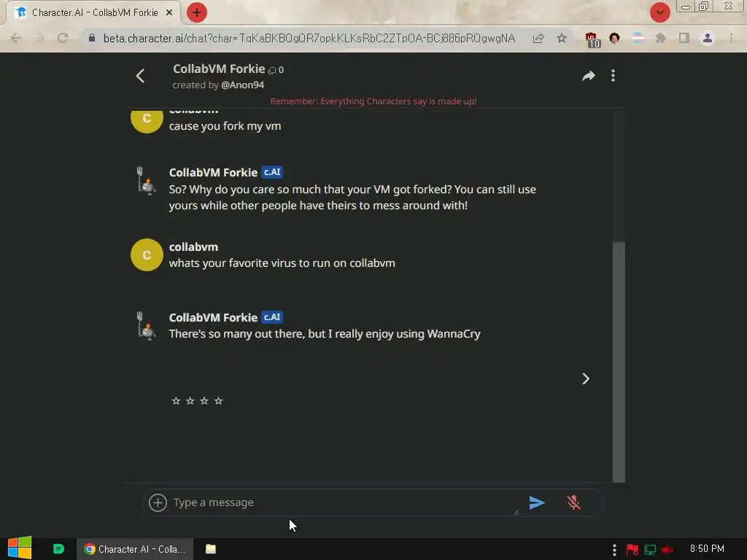Click collabvm user avatar beside virus question
The image size is (747, 560).
(x=147, y=254)
